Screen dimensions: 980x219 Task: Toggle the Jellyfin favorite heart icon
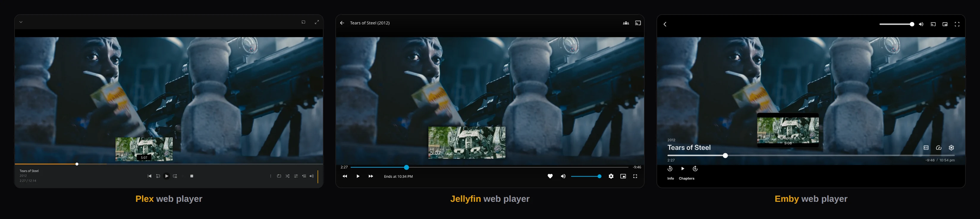point(550,176)
